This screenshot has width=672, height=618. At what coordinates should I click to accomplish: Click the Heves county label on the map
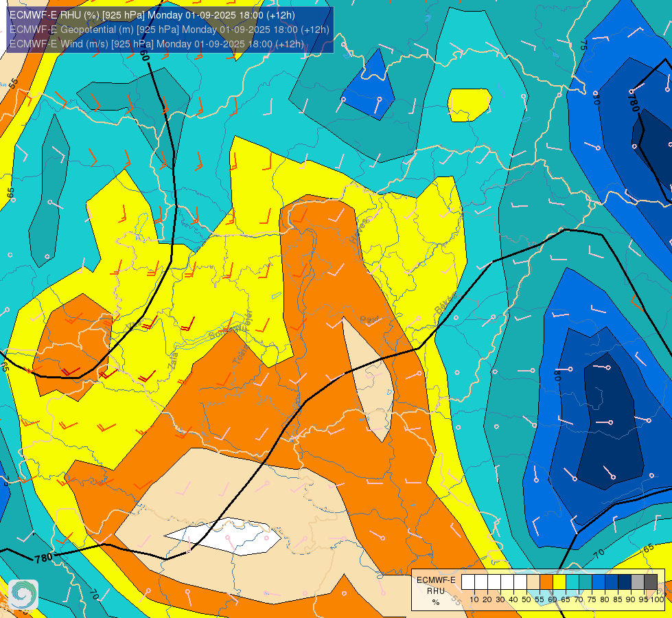click(x=359, y=231)
